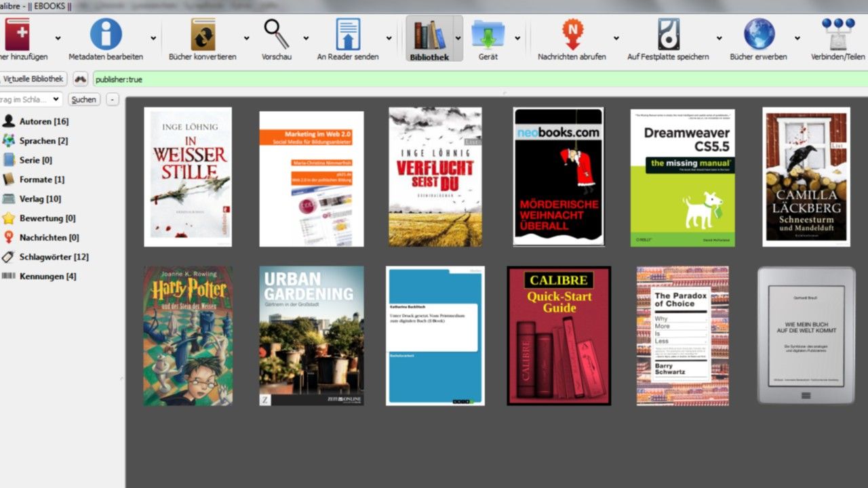
Task: Click the Suchen button
Action: pos(84,100)
